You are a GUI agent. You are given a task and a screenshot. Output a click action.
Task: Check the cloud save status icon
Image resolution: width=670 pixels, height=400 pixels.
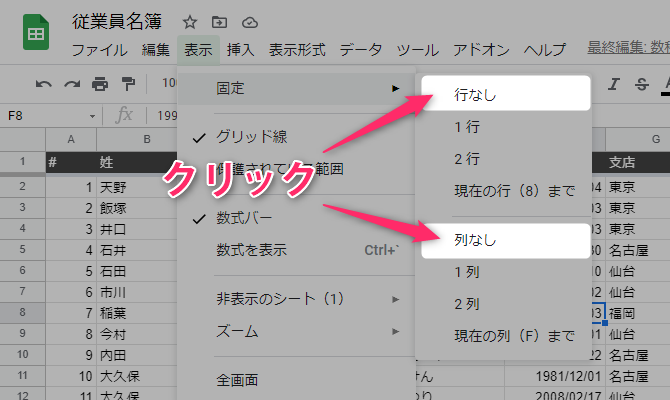(x=250, y=22)
